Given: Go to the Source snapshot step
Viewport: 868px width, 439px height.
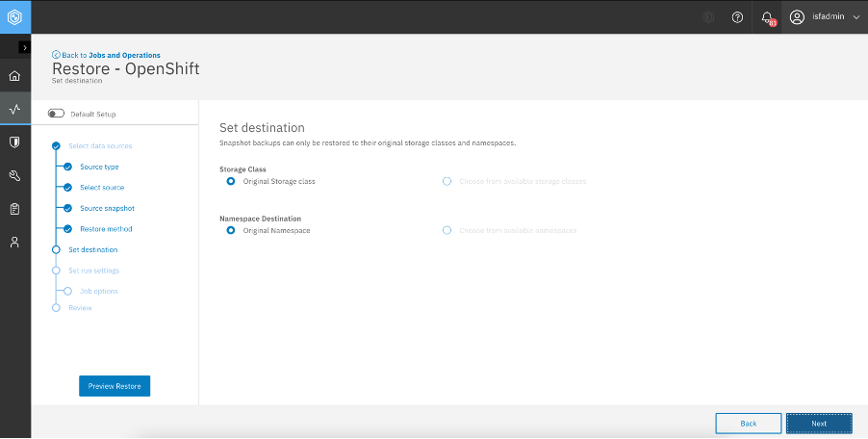Looking at the screenshot, I should point(107,208).
